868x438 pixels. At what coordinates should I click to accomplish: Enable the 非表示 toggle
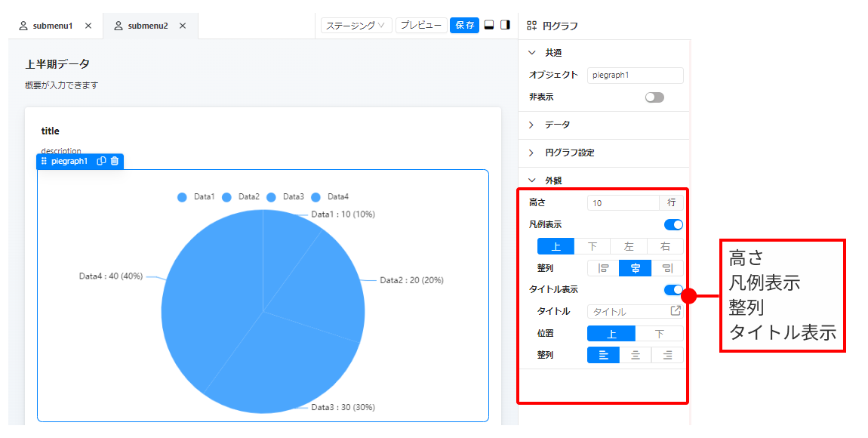654,97
